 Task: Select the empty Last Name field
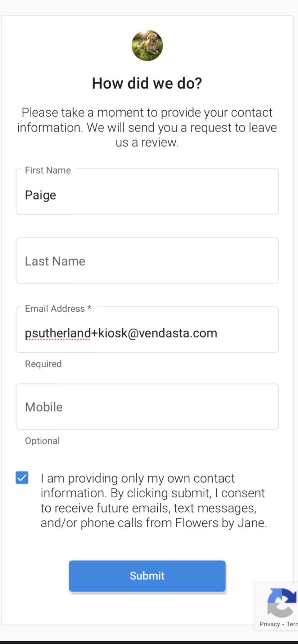147,261
